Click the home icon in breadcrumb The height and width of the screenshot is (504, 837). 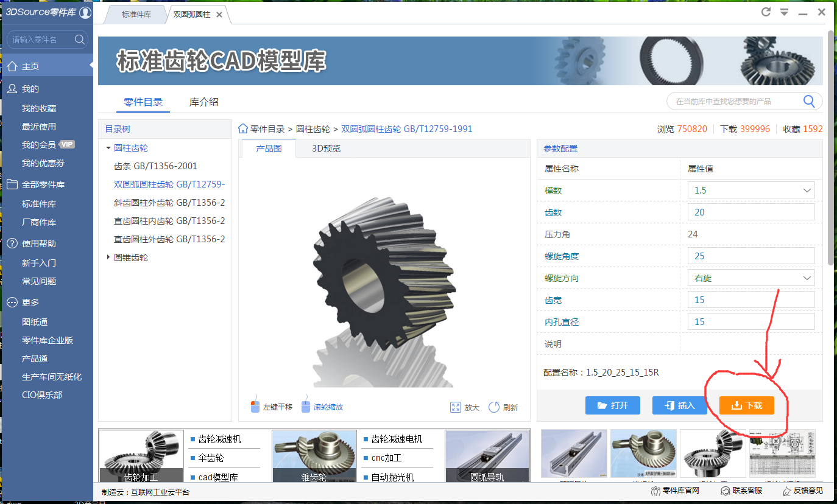[243, 128]
